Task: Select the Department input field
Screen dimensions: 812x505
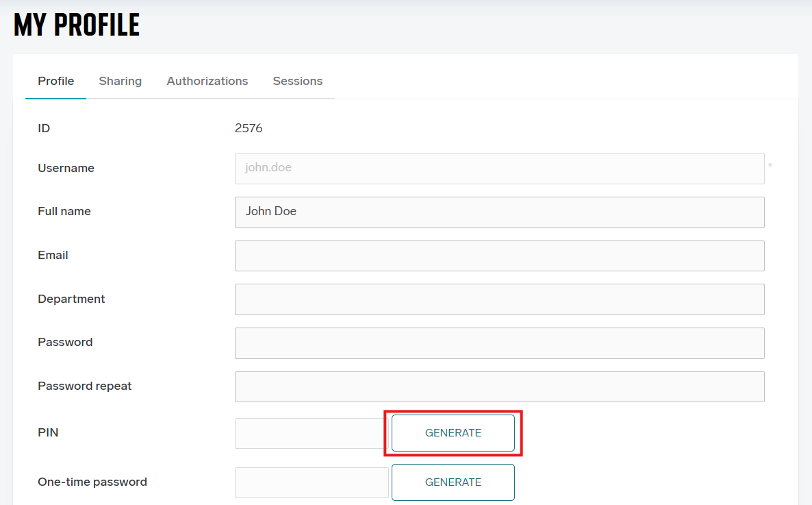Action: 499,299
